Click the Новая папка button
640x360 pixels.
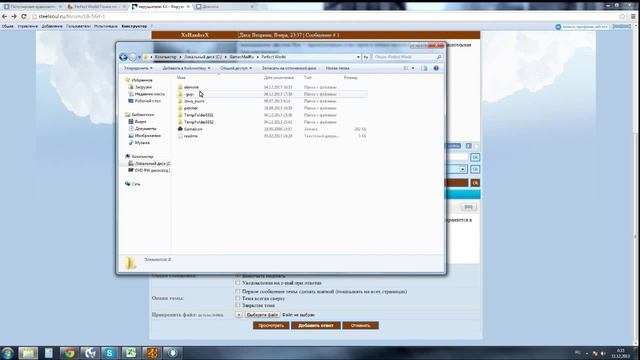pos(338,68)
